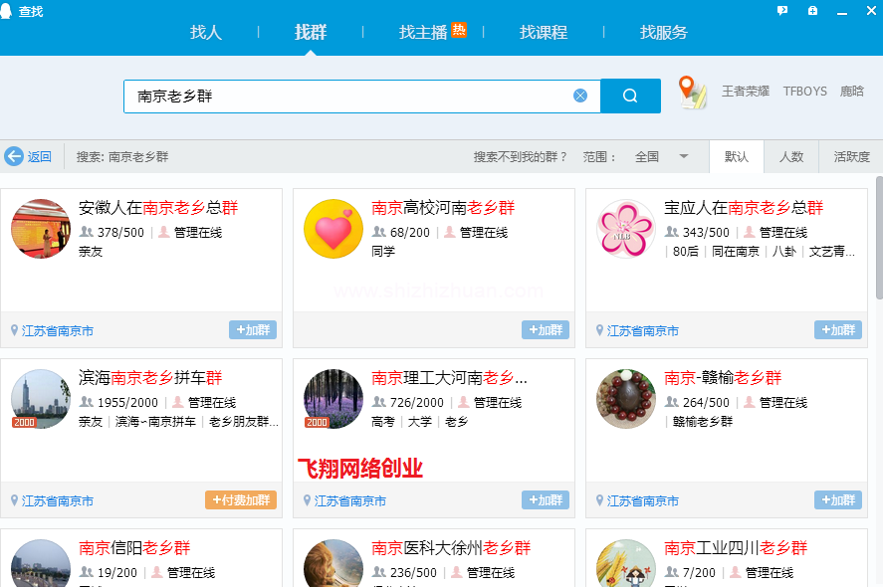
Task: Open the feedback icon in title bar
Action: (x=782, y=11)
